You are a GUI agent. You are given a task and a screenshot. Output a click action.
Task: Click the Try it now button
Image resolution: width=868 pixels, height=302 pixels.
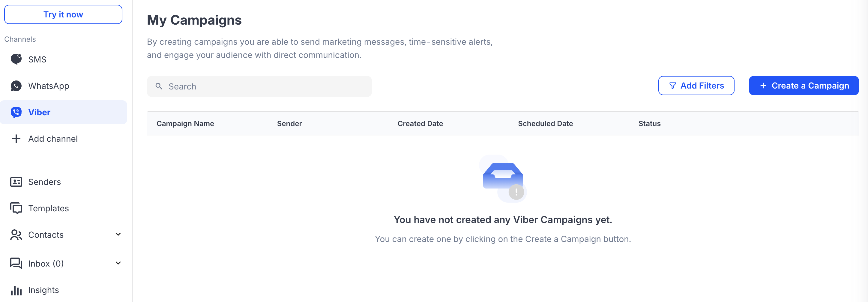click(x=63, y=14)
